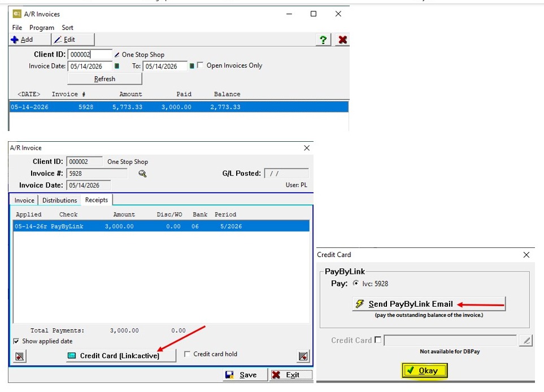Open the File menu
The width and height of the screenshot is (544, 392).
(x=17, y=28)
